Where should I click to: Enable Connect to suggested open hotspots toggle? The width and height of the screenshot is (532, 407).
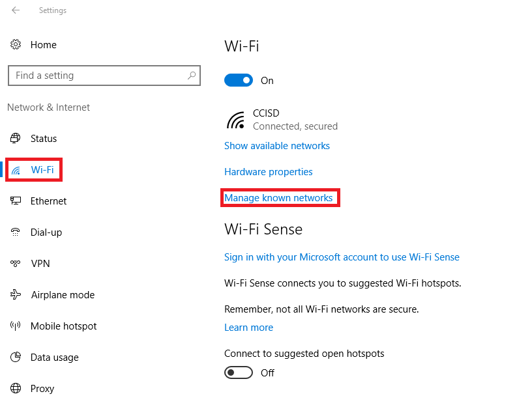pyautogui.click(x=239, y=372)
